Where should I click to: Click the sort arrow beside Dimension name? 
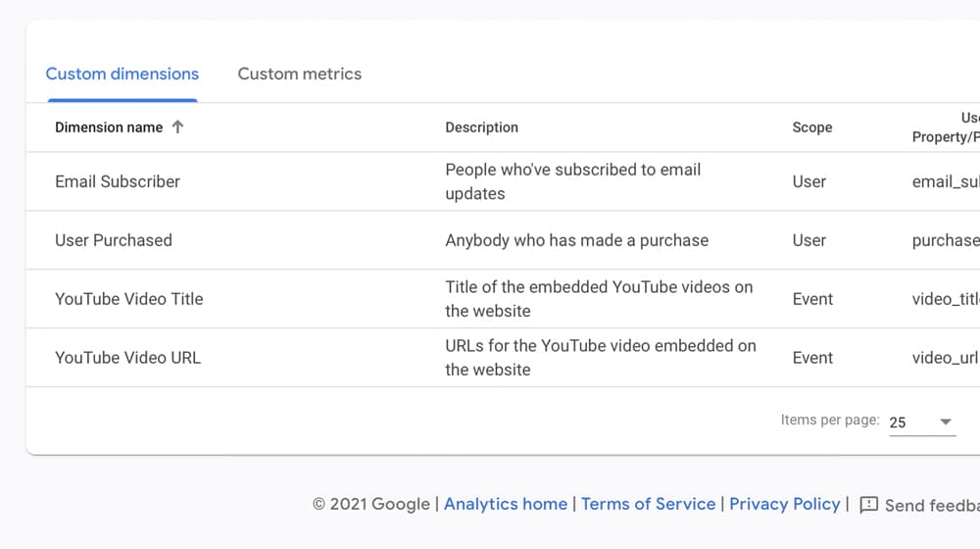pyautogui.click(x=177, y=126)
